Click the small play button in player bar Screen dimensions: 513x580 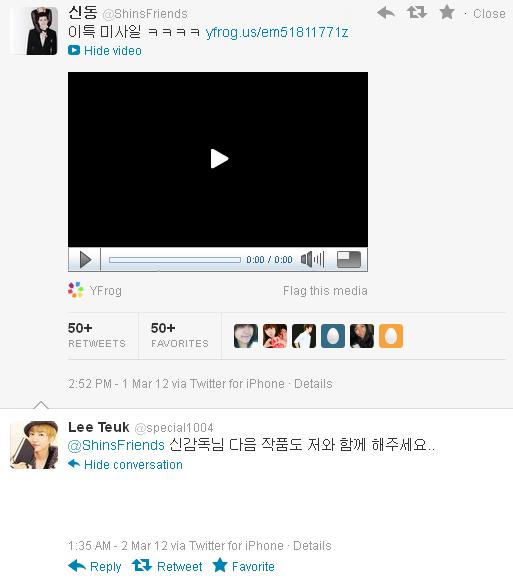coord(85,260)
